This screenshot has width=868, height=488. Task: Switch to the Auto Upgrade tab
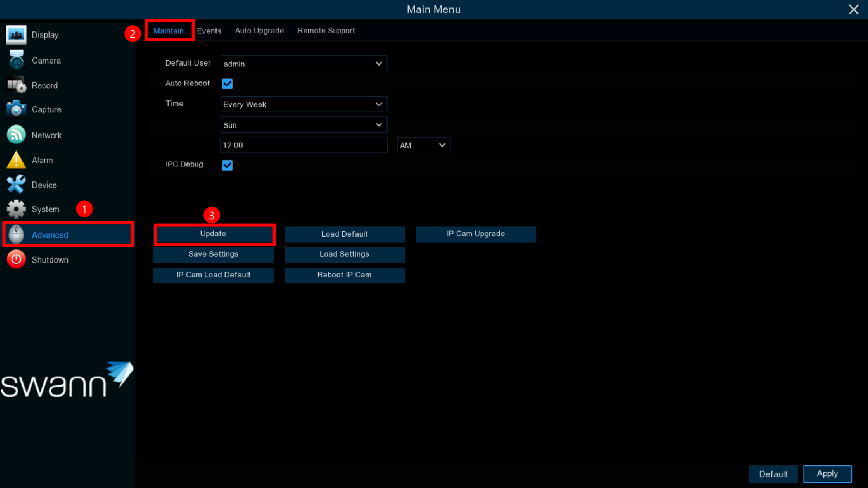260,31
